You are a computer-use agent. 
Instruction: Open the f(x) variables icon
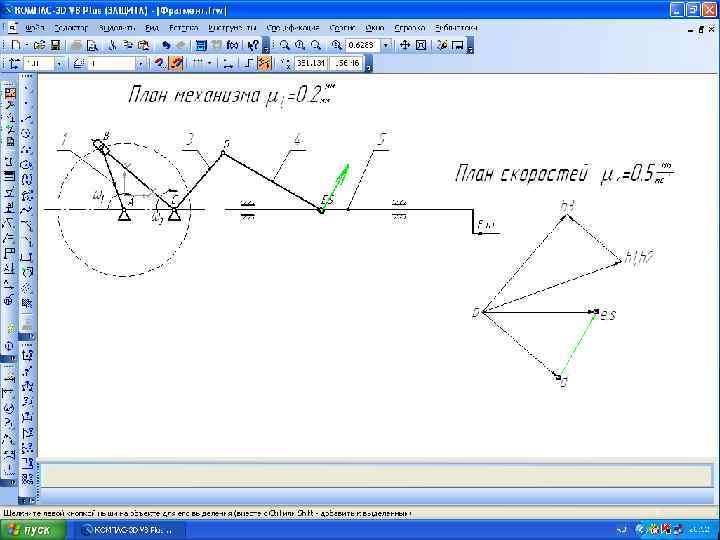233,45
